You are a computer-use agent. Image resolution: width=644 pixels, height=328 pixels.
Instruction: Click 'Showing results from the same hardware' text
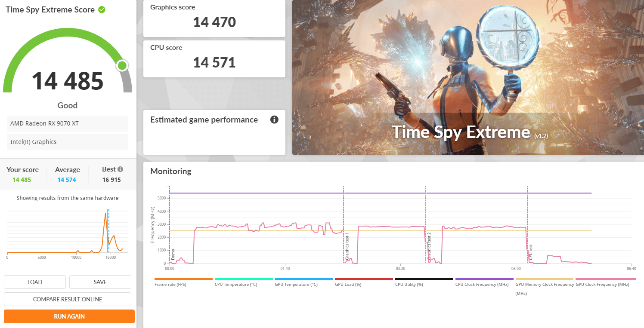(68, 198)
